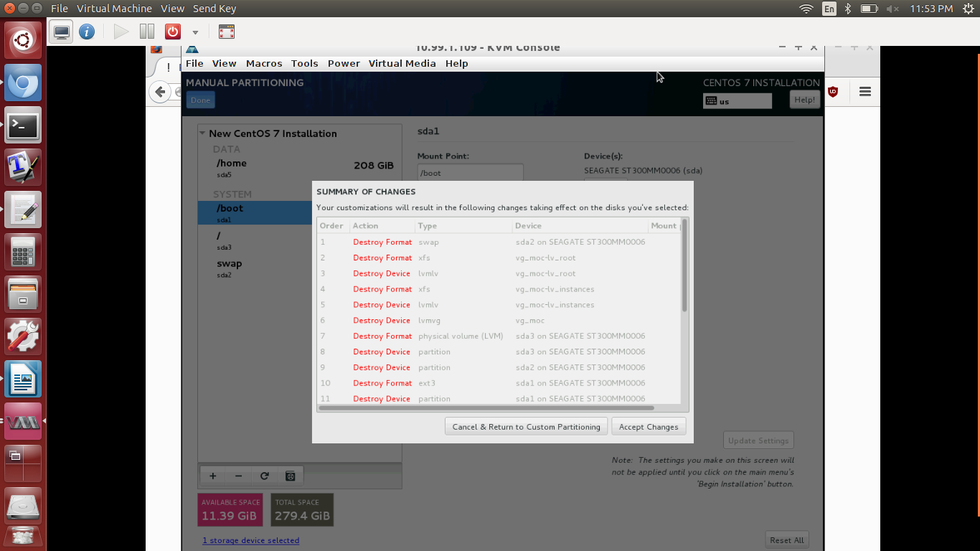Open the Archive Manager dock icon
Screen dimensions: 980x551
[x=23, y=295]
